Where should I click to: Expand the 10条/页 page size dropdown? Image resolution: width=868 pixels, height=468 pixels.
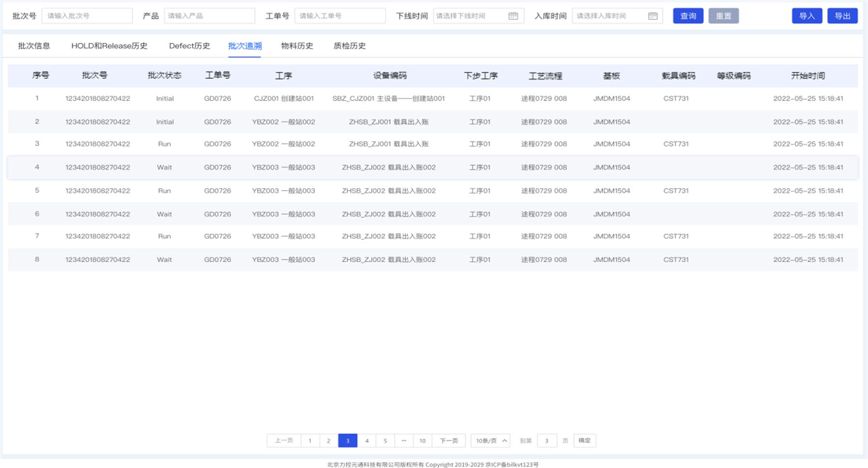(x=490, y=440)
